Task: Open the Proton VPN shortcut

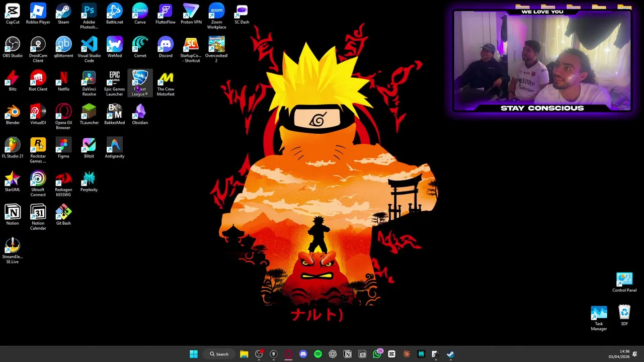Action: click(x=191, y=14)
